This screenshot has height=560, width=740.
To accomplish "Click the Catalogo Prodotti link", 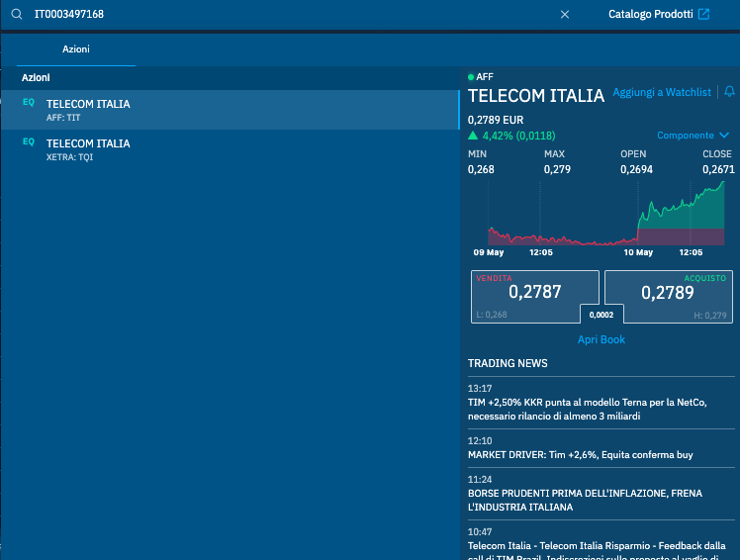I will click(x=650, y=15).
